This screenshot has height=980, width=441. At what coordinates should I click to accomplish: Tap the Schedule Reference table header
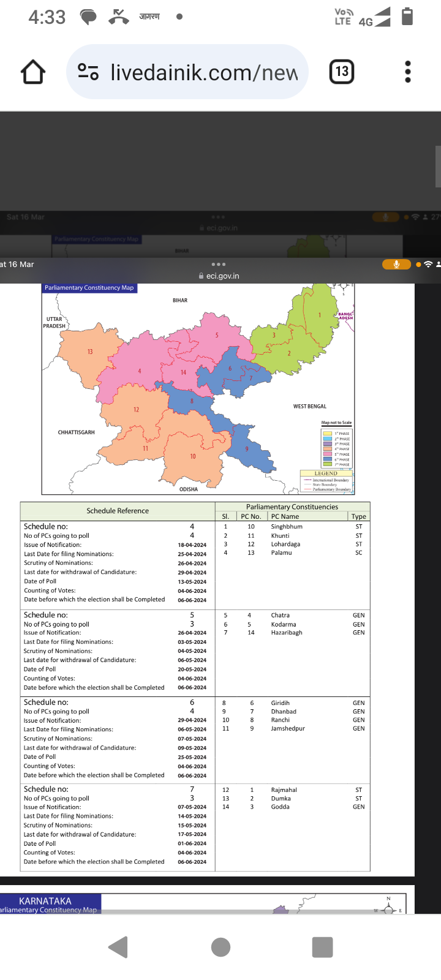(x=118, y=511)
